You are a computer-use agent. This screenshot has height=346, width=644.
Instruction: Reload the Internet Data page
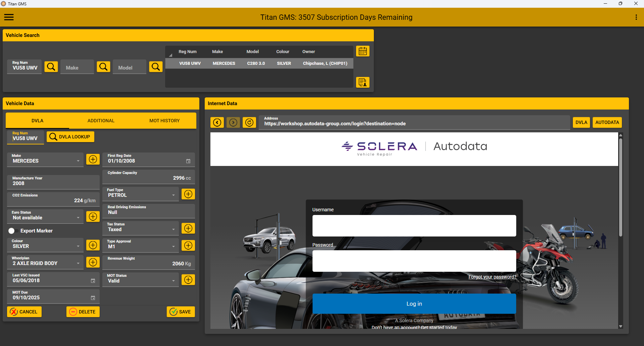(x=249, y=123)
